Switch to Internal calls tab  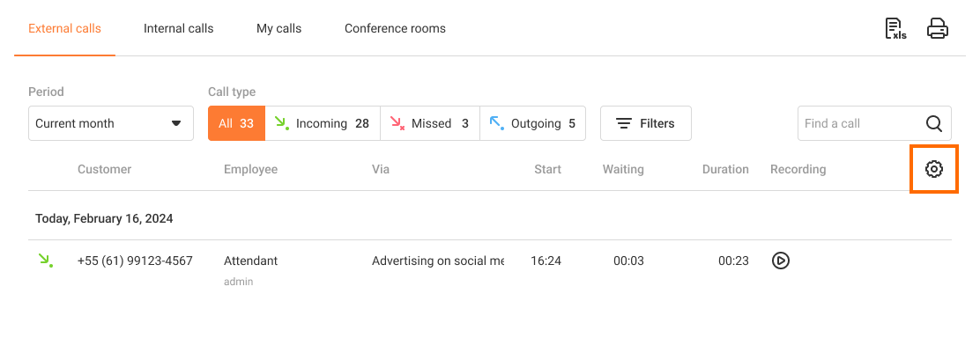coord(178,29)
